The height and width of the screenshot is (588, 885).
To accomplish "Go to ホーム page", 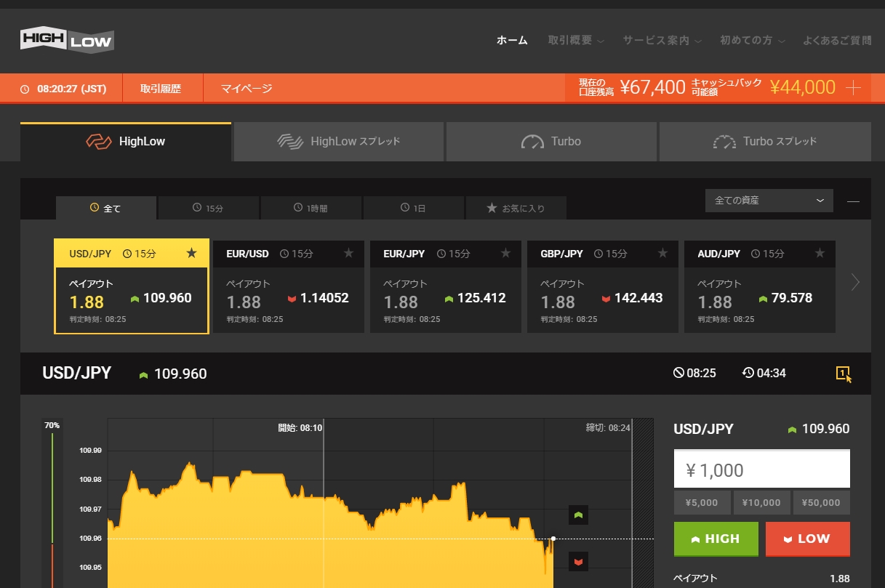I will 512,41.
